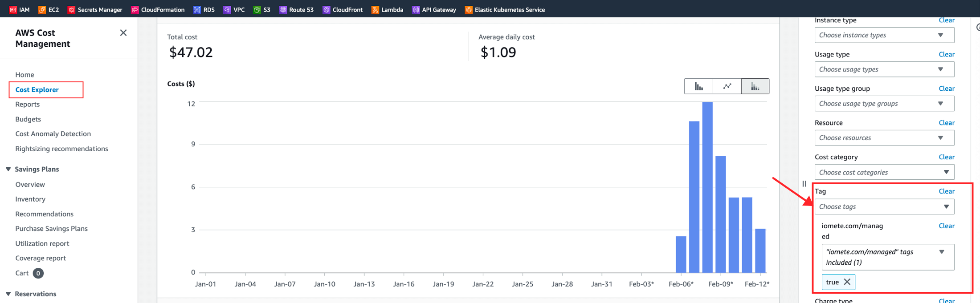Open the CloudFront shortcut
Viewport: 980px width, 303px height.
[x=343, y=9]
